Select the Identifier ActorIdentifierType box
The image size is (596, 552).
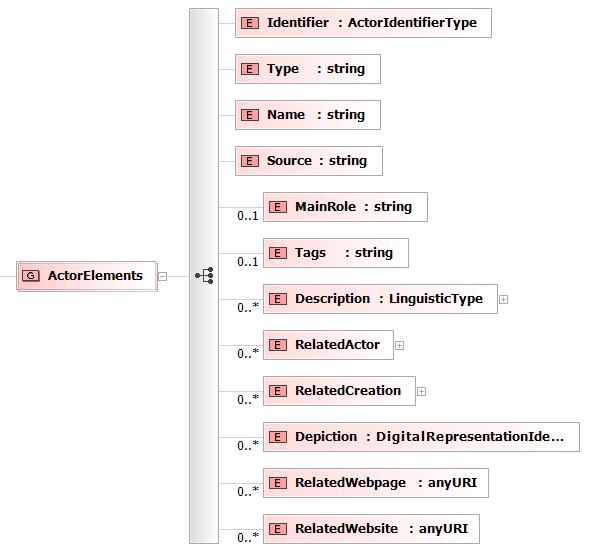coord(363,23)
